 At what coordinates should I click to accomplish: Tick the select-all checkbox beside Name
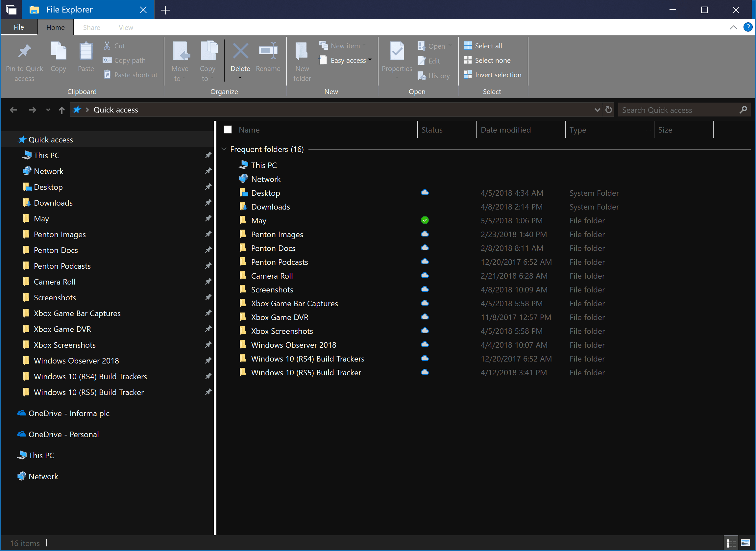point(228,129)
